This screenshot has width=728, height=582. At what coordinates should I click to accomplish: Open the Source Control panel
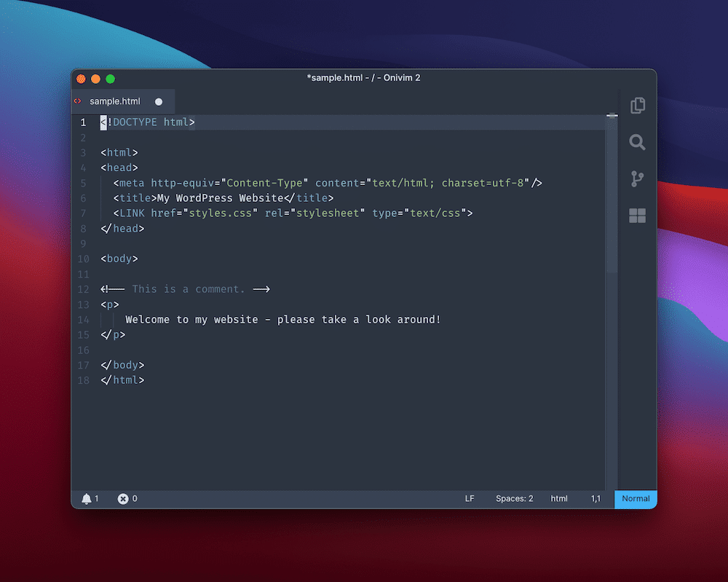[x=637, y=179]
